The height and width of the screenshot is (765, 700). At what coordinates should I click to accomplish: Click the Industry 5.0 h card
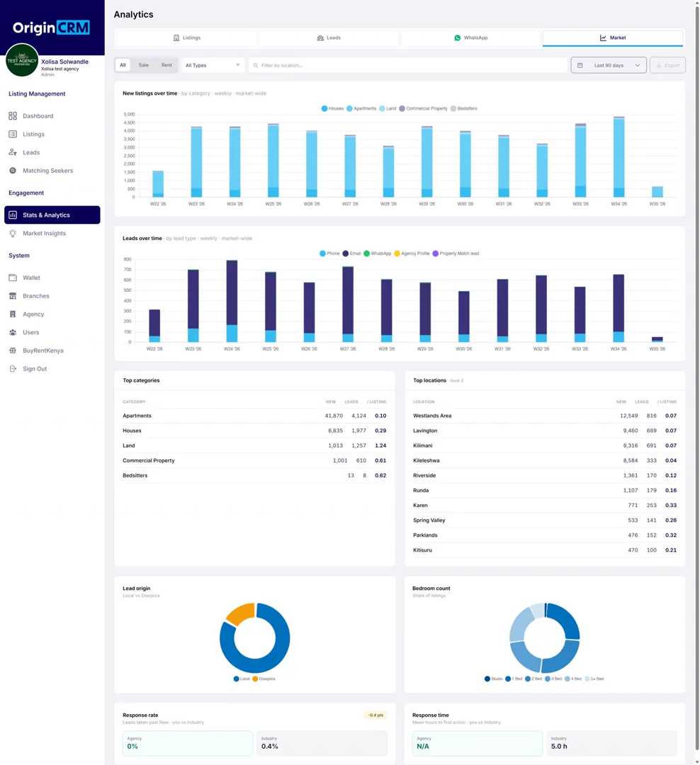point(612,744)
